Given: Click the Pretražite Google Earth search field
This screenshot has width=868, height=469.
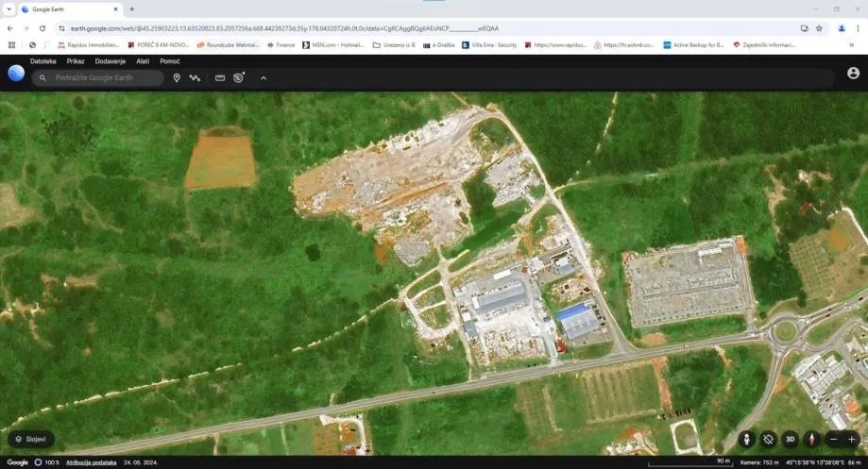Looking at the screenshot, I should click(x=104, y=77).
